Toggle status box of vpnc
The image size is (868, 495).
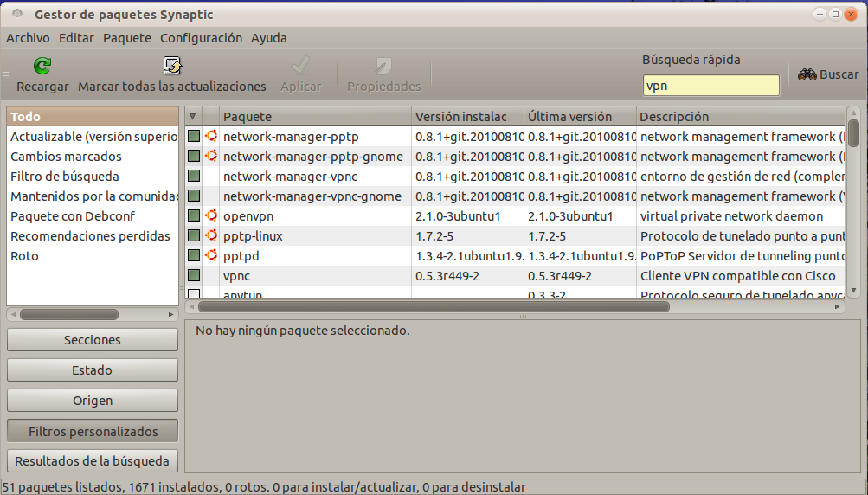[194, 276]
